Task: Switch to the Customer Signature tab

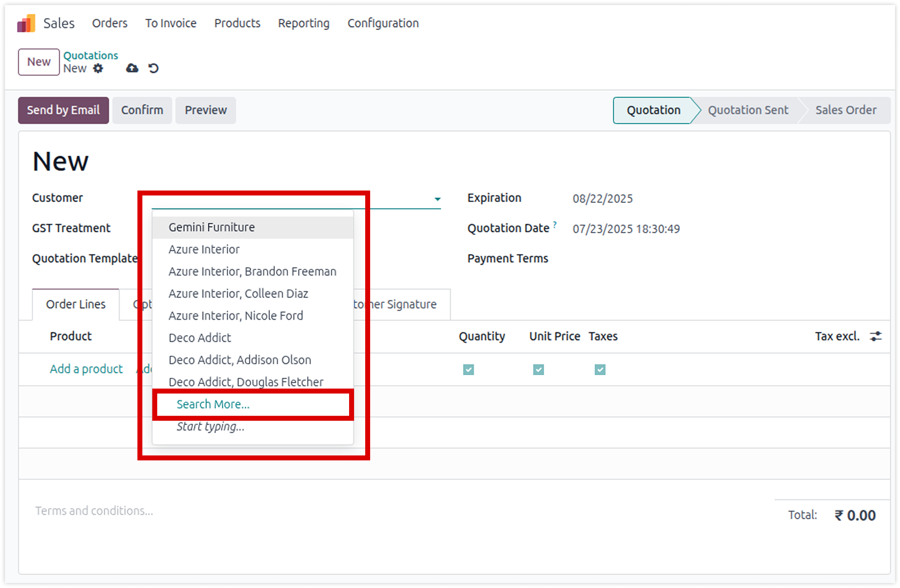Action: [402, 305]
